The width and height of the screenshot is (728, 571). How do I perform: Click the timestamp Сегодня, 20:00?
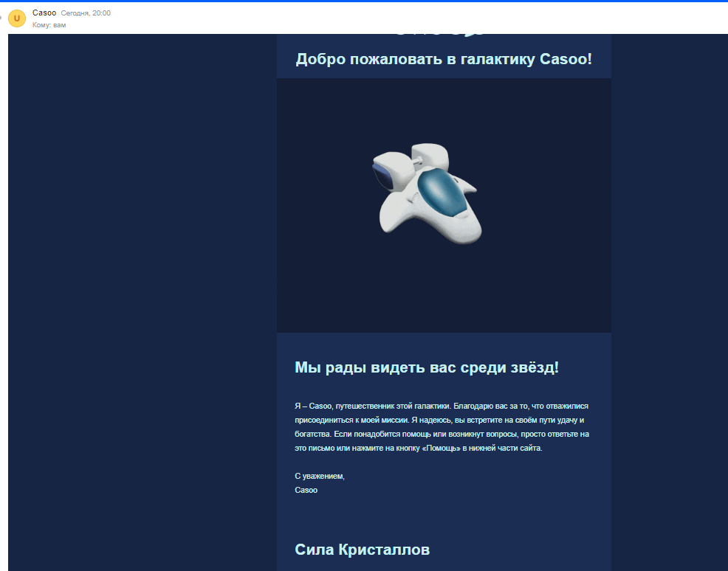coord(86,13)
